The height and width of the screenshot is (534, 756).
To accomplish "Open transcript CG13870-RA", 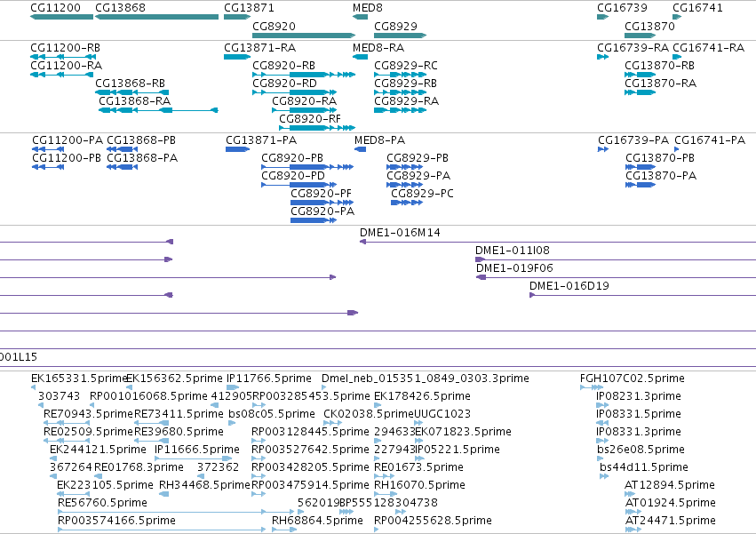I will click(x=661, y=84).
